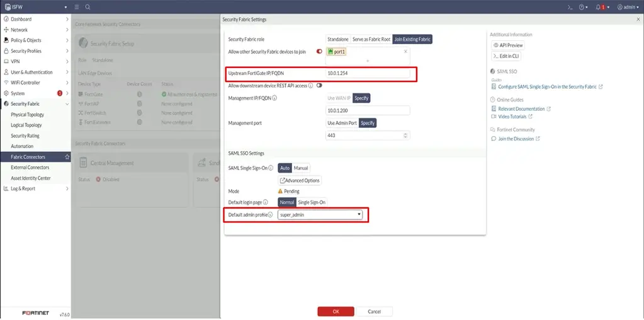Click the Network icon in sidebar
Viewport: 644px width, 320px height.
pos(6,30)
